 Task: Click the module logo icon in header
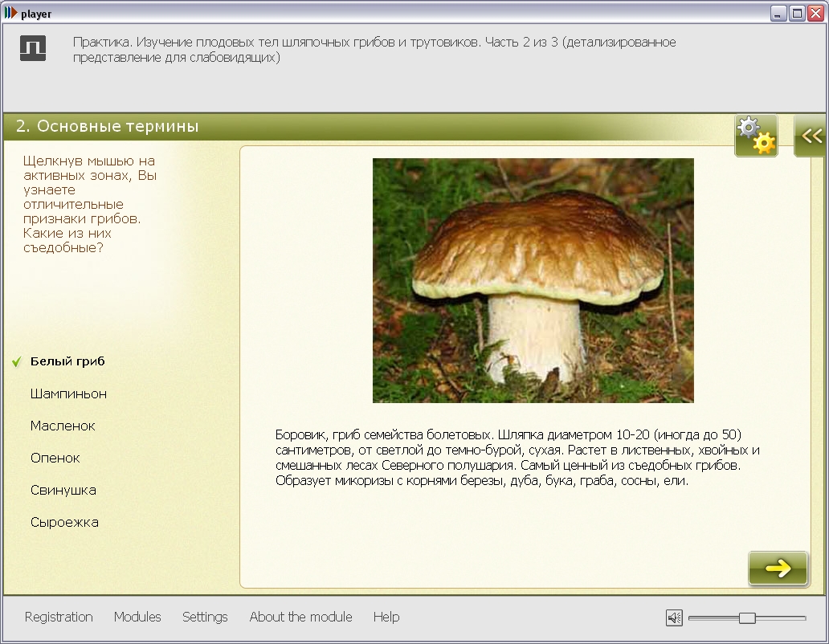33,49
